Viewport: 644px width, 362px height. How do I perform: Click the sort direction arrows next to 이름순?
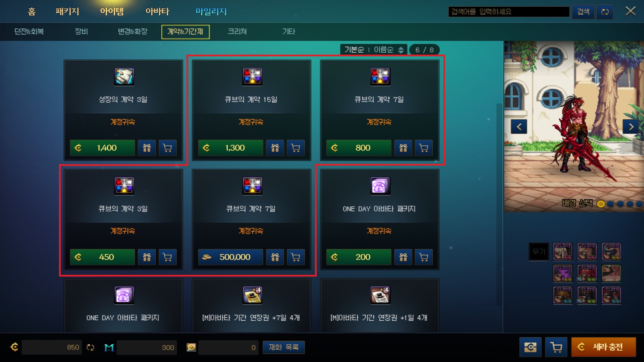click(401, 50)
